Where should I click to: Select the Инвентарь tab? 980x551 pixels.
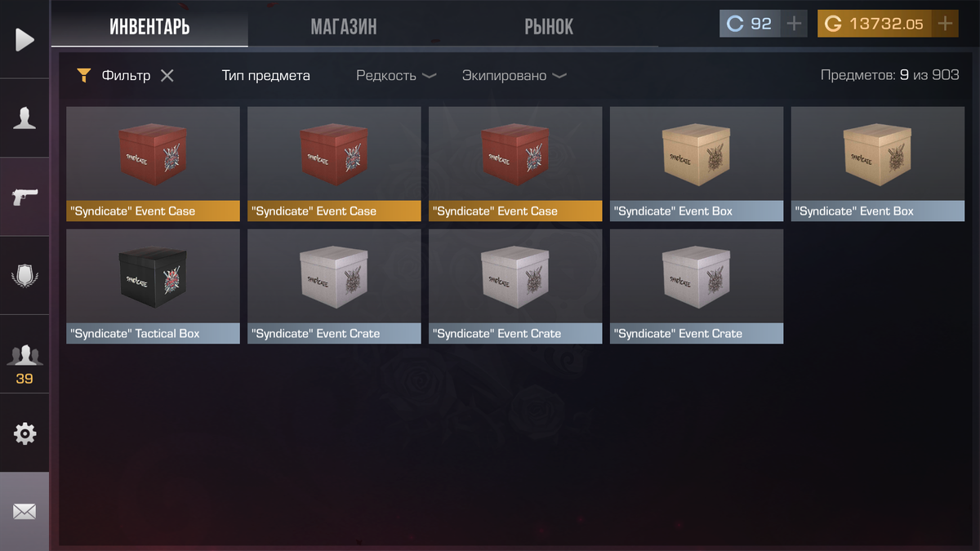click(149, 26)
